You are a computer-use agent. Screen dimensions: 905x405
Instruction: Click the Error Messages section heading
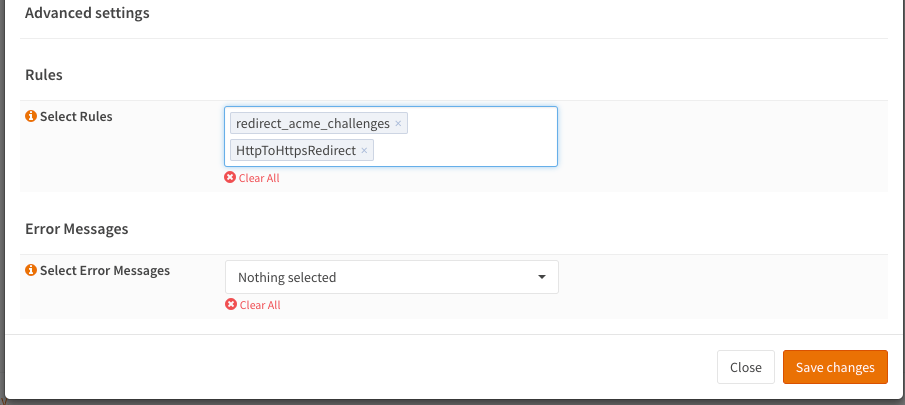77,228
